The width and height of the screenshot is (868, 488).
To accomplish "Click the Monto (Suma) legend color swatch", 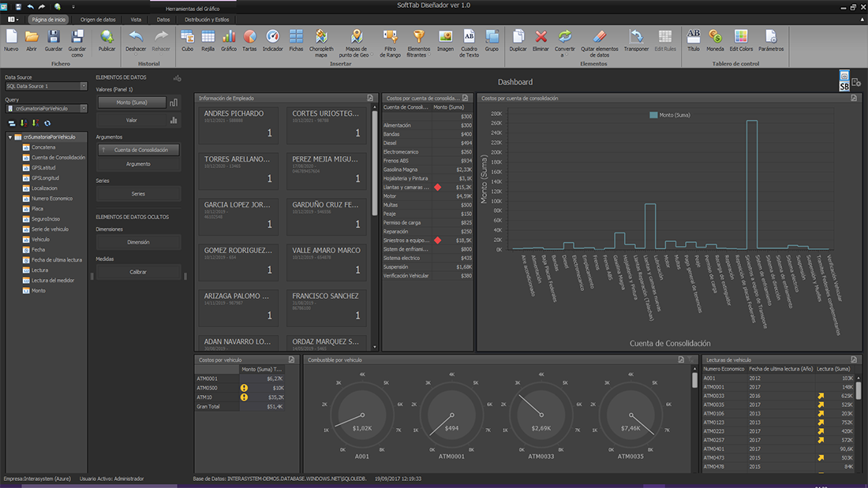I will pyautogui.click(x=653, y=115).
